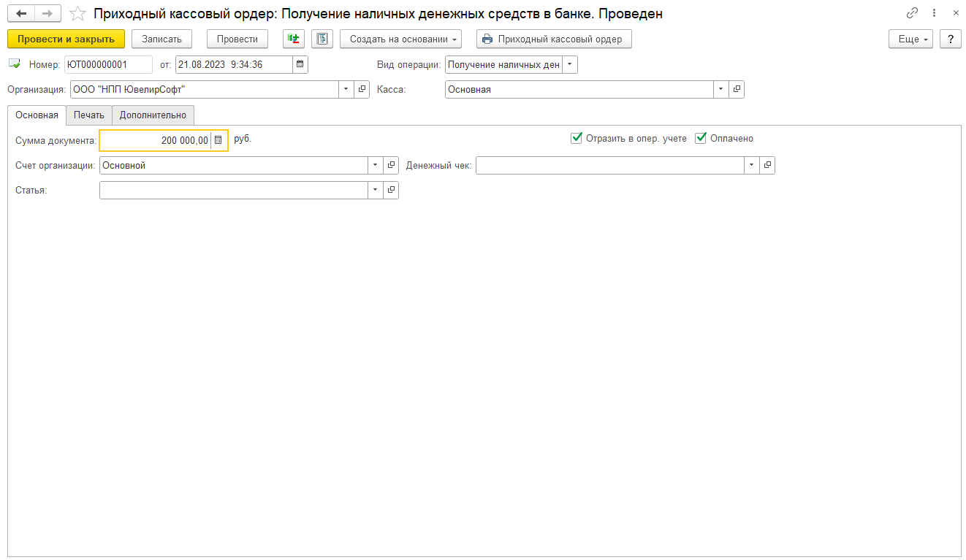
Task: Click the Записать button
Action: click(x=161, y=39)
